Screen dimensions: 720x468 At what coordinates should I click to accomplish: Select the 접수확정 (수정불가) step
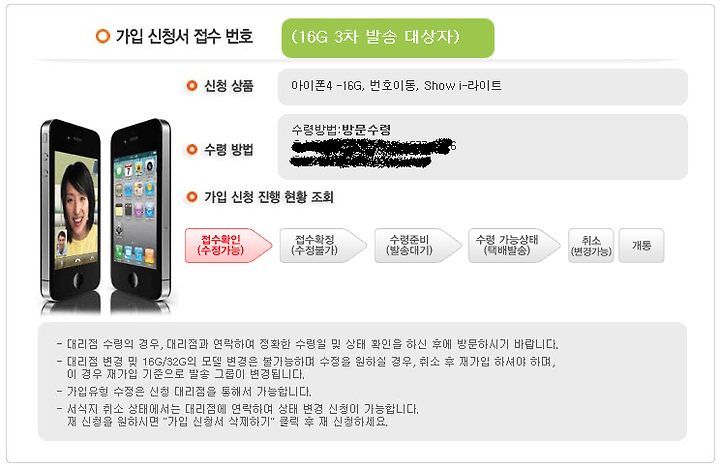(323, 245)
